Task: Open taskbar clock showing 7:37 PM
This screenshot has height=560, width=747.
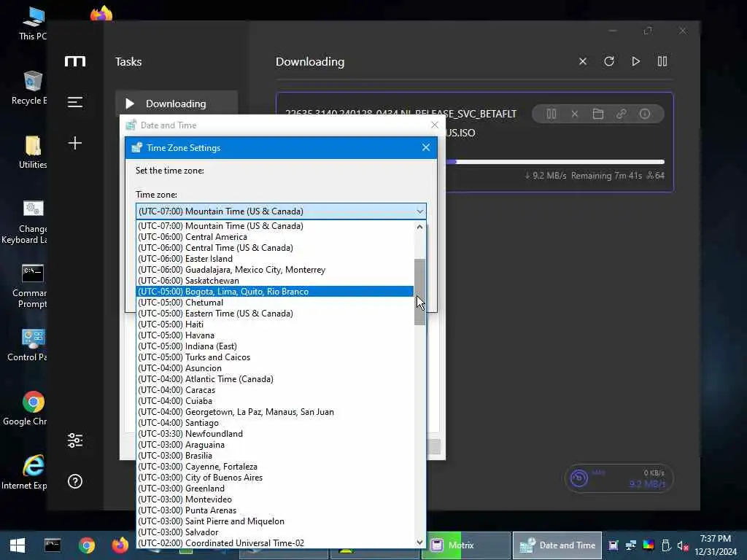Action: coord(716,545)
